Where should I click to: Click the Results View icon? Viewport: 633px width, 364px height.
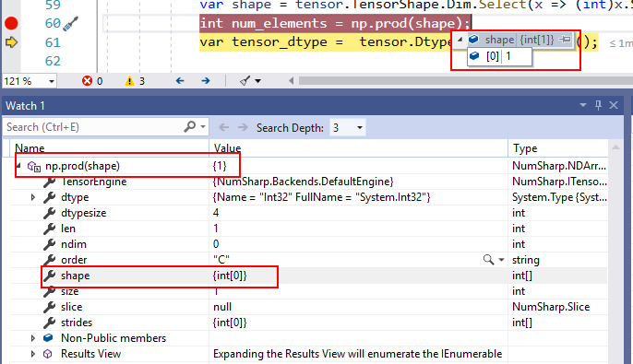48,354
